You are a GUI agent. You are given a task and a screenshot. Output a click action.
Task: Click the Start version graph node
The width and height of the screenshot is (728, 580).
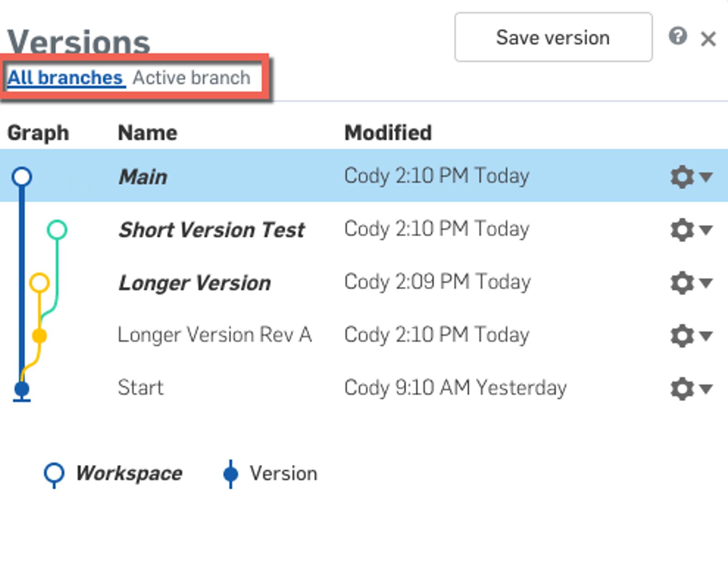click(x=22, y=389)
